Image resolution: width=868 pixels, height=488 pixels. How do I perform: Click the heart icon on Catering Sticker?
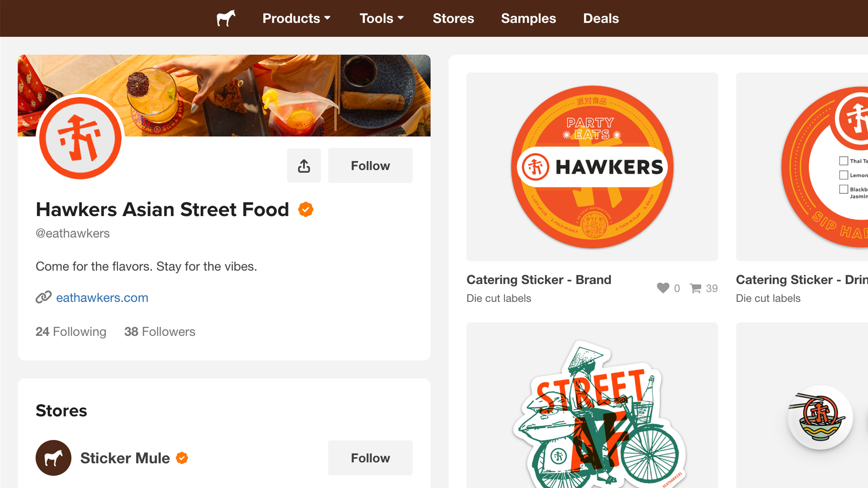(663, 288)
